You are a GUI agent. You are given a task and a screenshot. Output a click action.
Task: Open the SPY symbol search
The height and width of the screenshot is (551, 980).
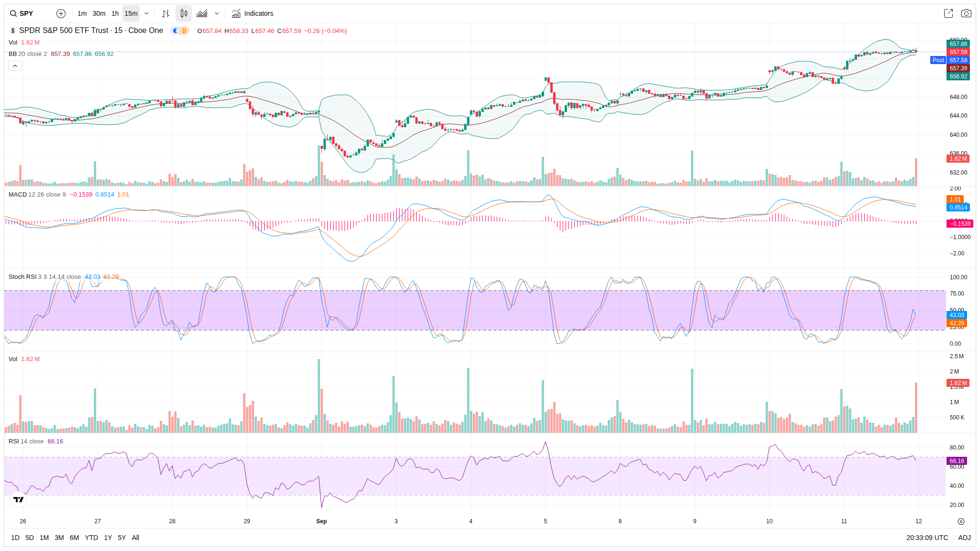click(22, 13)
